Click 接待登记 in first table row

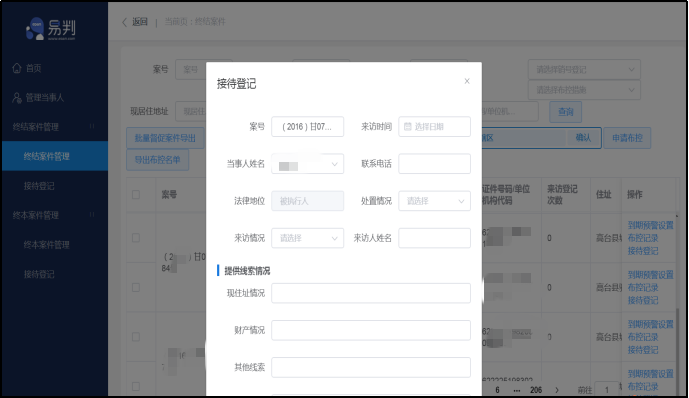(x=643, y=251)
